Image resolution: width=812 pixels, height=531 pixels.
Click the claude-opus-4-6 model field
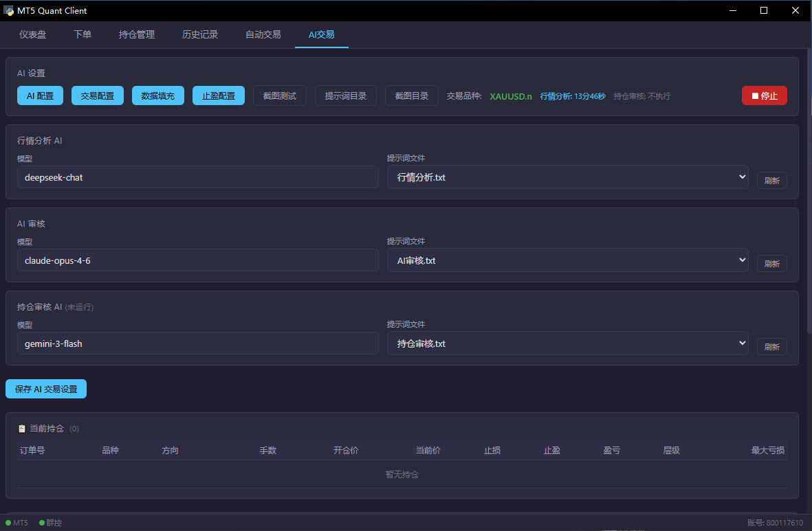(x=197, y=260)
